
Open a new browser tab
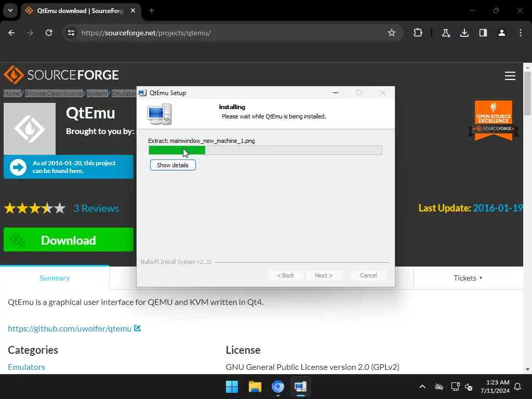click(152, 10)
